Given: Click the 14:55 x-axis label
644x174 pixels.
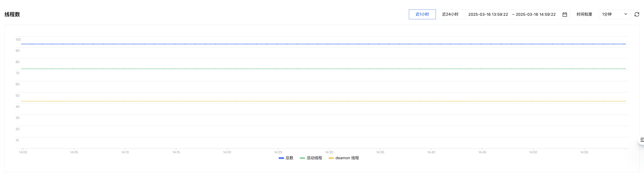Looking at the screenshot, I should click(584, 152).
